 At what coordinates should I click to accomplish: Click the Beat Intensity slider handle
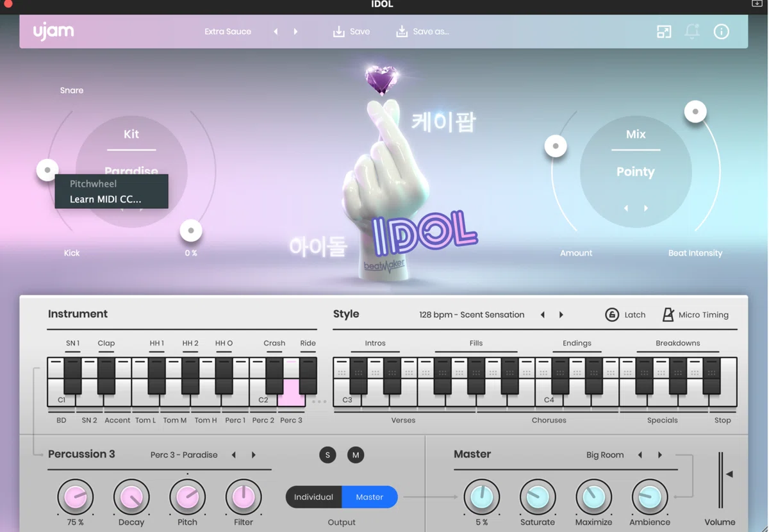[x=695, y=112]
